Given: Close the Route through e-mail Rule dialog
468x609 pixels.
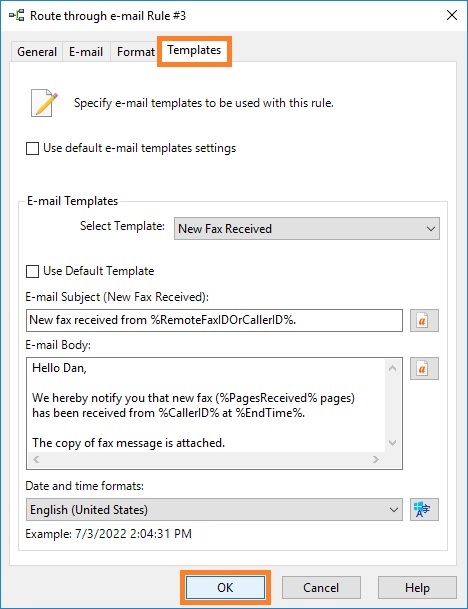Looking at the screenshot, I should 452,16.
